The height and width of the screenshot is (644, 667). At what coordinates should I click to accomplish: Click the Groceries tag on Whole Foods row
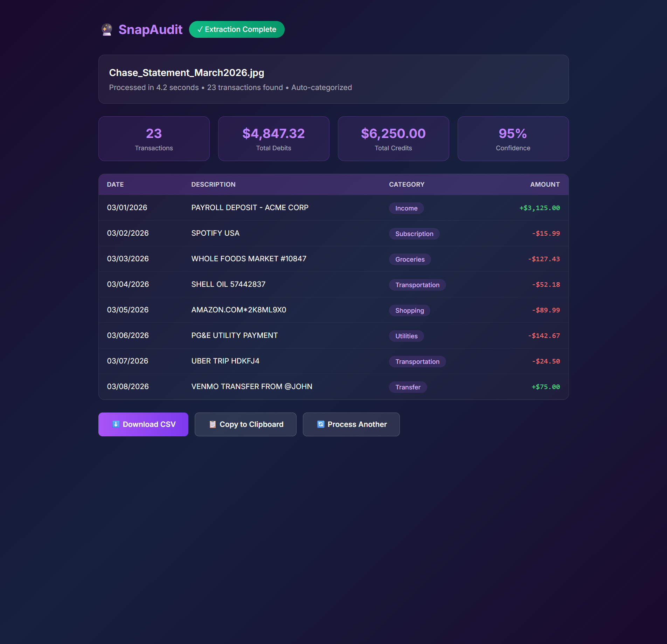[410, 259]
